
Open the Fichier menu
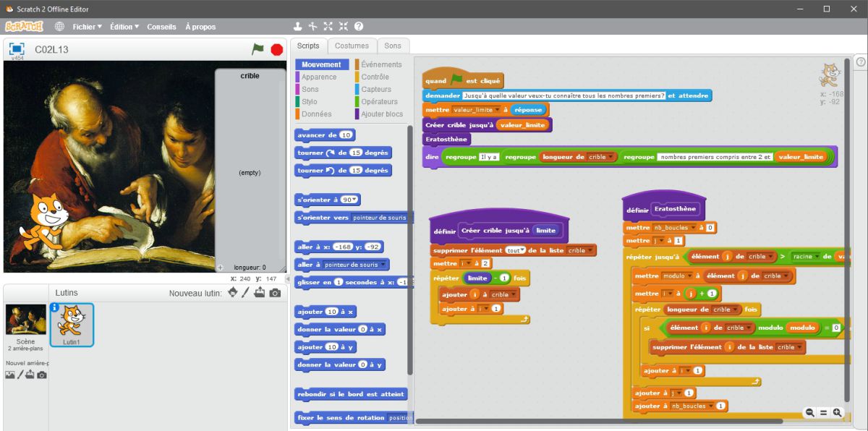87,27
